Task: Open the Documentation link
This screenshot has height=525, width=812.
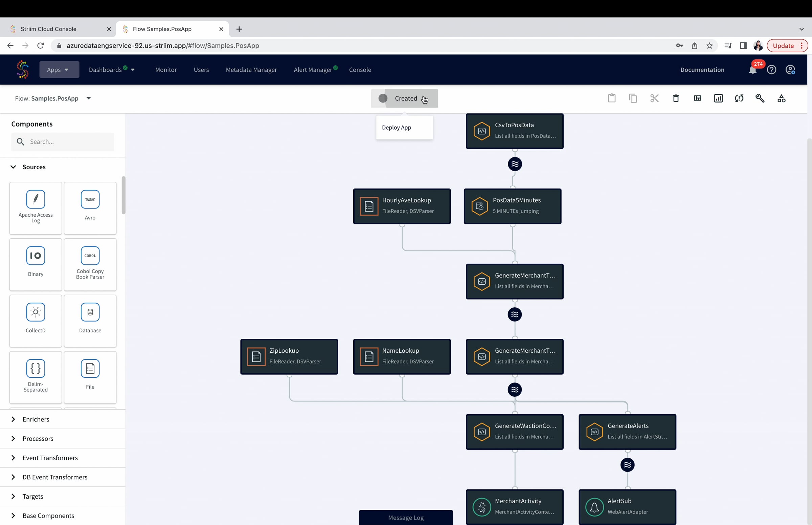Action: tap(702, 70)
